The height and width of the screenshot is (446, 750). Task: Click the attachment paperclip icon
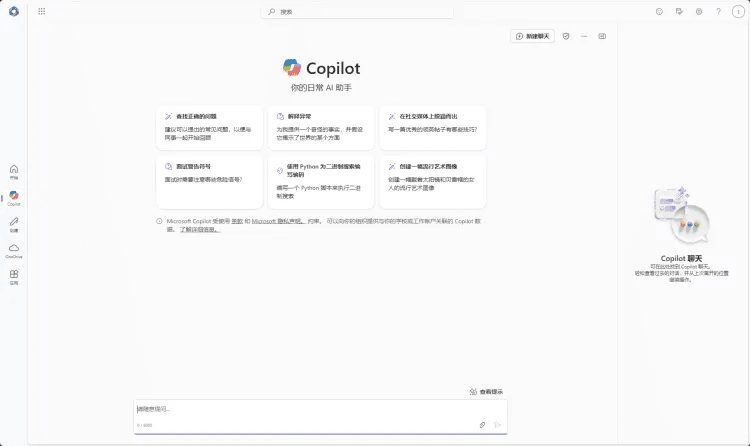pos(482,425)
